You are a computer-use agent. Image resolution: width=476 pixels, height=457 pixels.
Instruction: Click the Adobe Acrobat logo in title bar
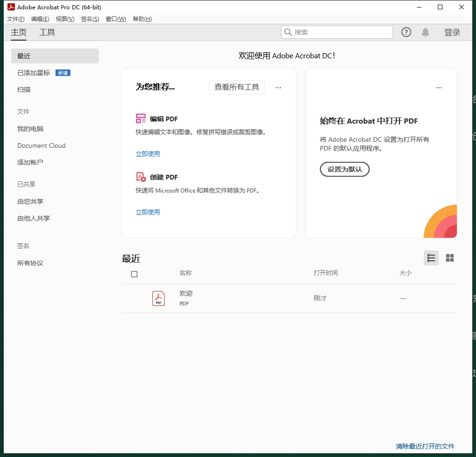tap(11, 7)
